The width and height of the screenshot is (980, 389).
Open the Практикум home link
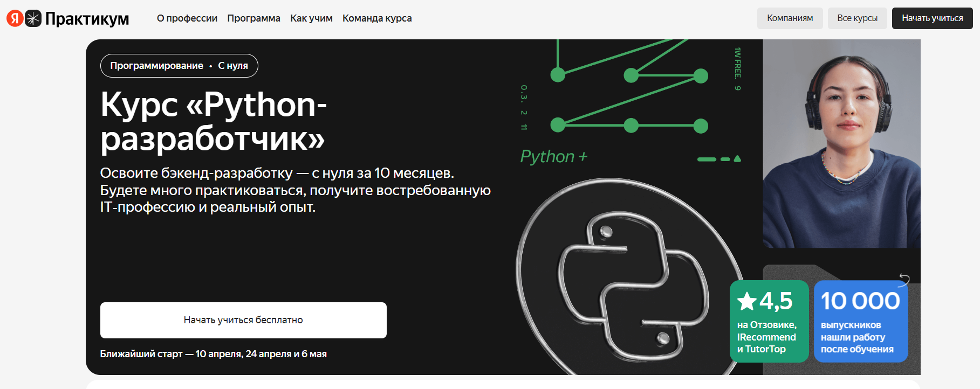[87, 19]
